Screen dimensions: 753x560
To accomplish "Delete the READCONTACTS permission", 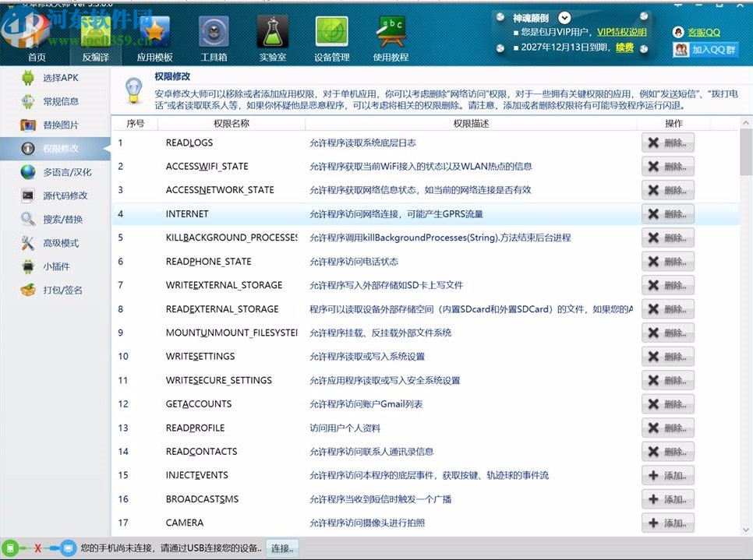I will coord(668,452).
